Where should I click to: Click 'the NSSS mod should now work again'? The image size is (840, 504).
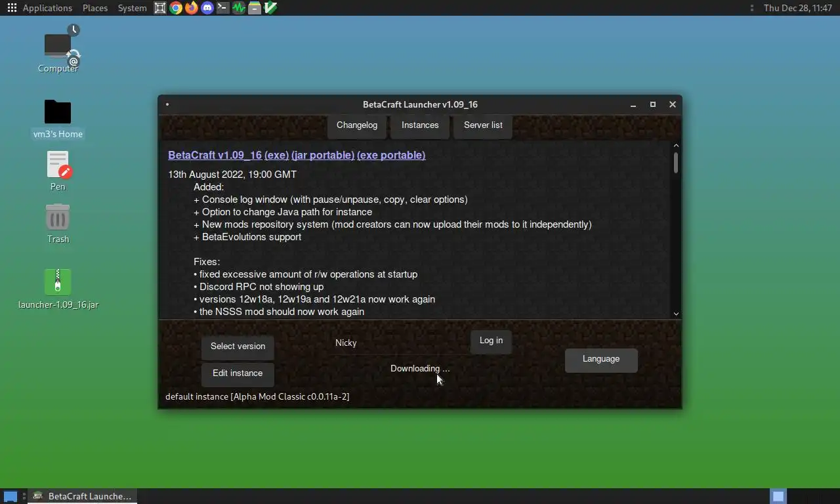tap(279, 312)
